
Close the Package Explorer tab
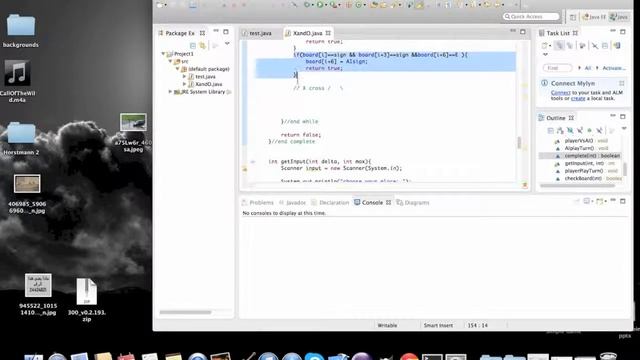click(202, 33)
